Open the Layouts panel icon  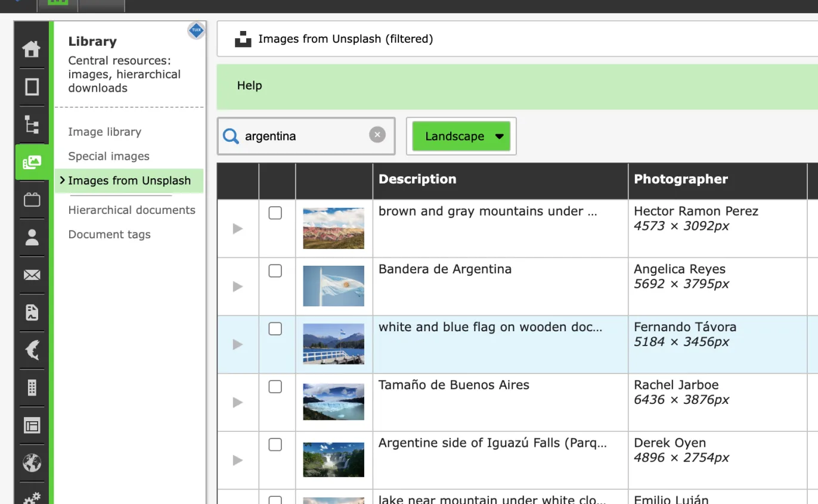pyautogui.click(x=32, y=425)
